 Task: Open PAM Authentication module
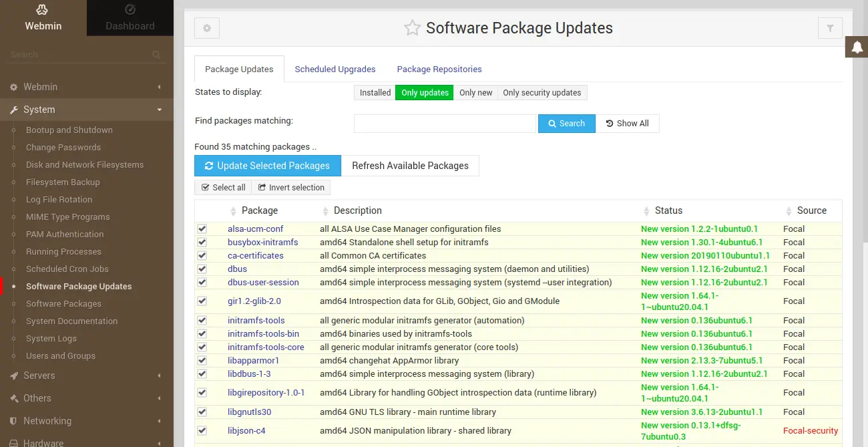coord(65,235)
